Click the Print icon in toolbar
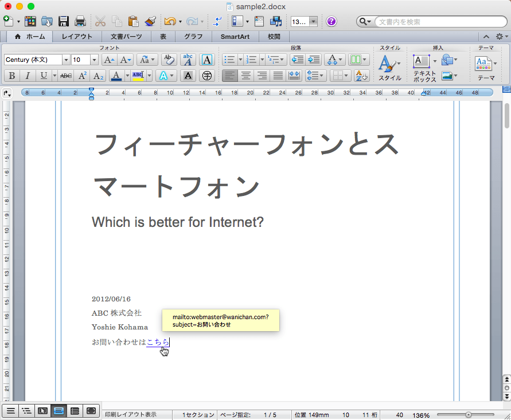 pos(80,22)
